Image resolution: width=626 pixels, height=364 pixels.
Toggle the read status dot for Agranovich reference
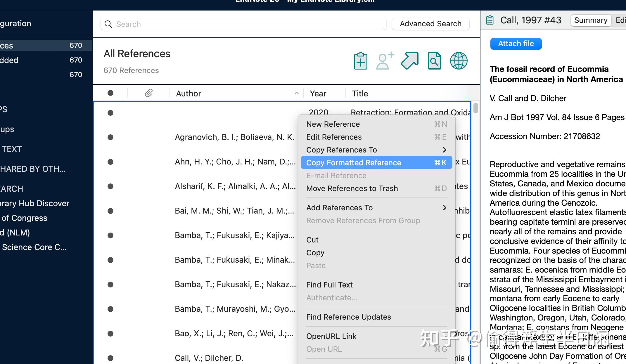tap(110, 137)
